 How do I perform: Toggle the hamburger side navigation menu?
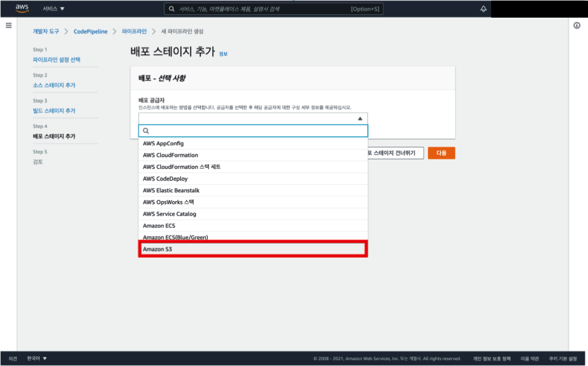(x=9, y=26)
